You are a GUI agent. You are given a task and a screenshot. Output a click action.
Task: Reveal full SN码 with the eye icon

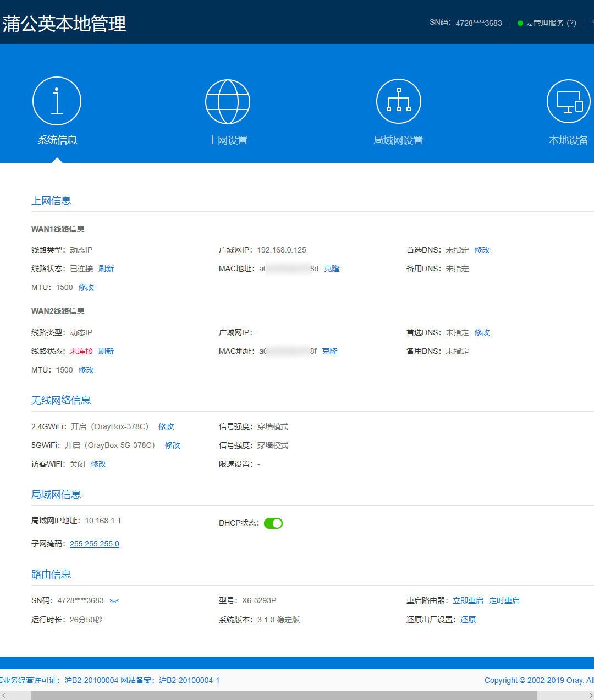pyautogui.click(x=114, y=600)
